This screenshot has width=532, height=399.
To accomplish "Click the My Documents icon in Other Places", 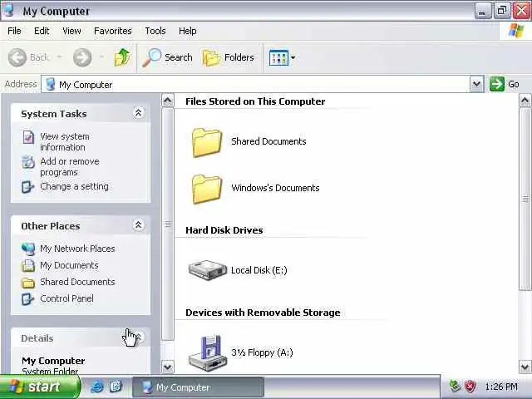I will point(28,266).
